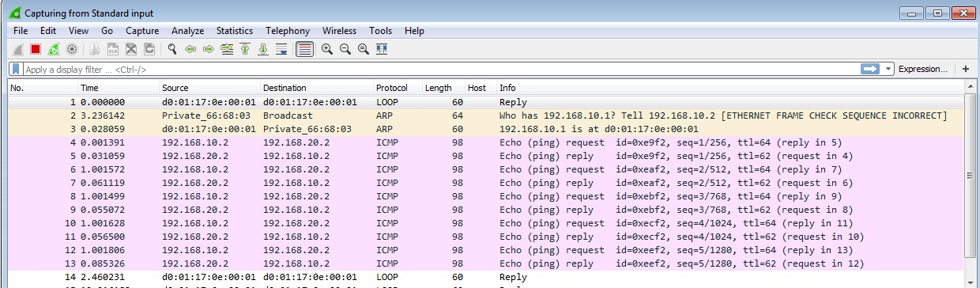Zoom out packet list text

pos(345,49)
